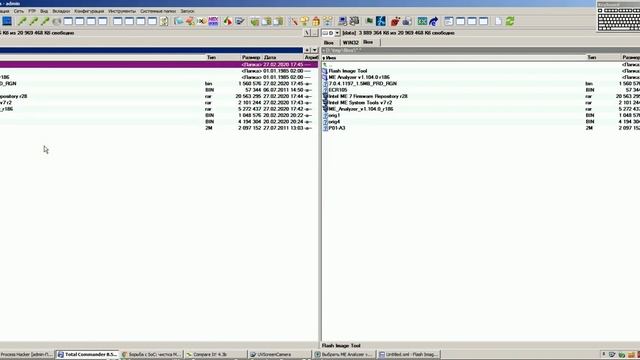
Task: Click the left panel root directory backslash button
Action: coord(307,33)
